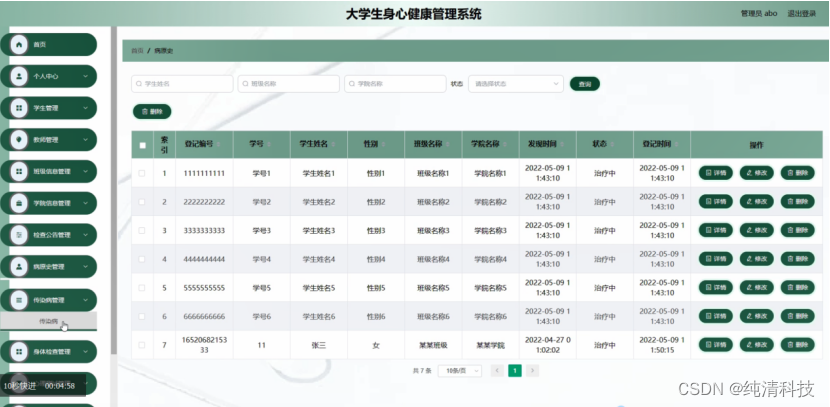Click page number 1 in pagination
830x407 pixels.
(x=515, y=370)
